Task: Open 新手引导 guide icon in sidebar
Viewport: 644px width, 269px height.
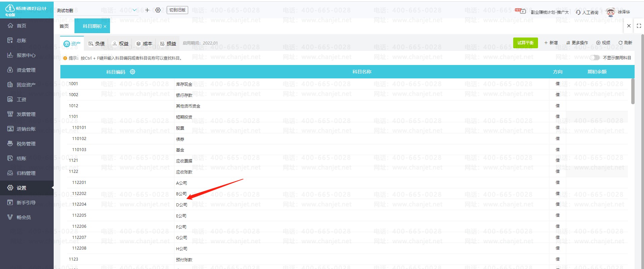Action: coord(10,203)
